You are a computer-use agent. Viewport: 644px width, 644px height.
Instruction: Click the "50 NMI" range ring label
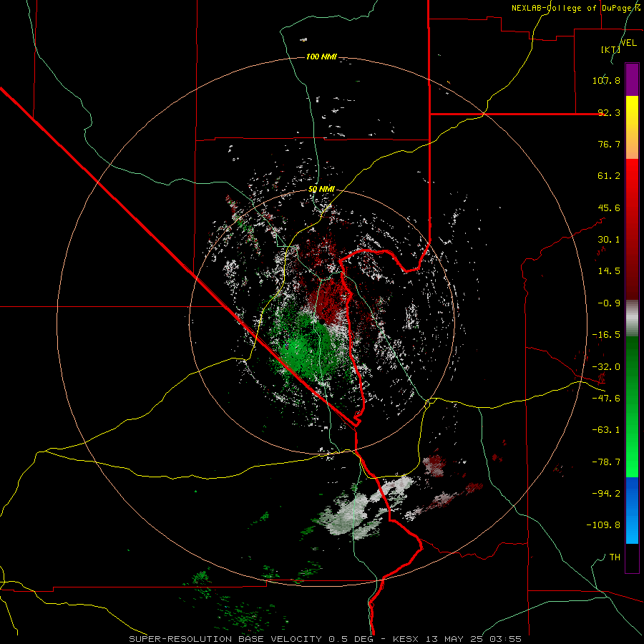(x=321, y=190)
